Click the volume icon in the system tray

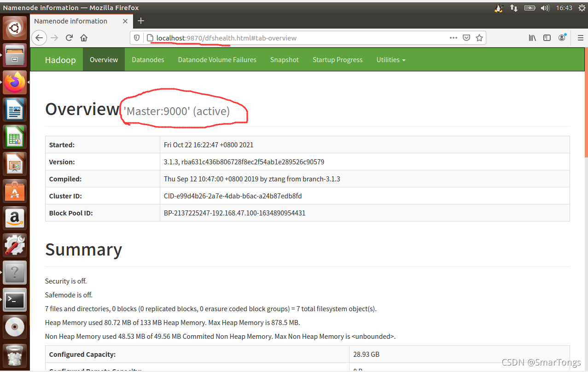tap(545, 7)
